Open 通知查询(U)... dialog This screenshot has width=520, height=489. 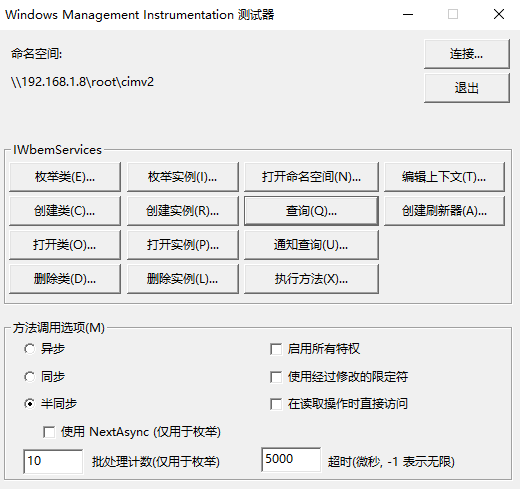pos(311,245)
